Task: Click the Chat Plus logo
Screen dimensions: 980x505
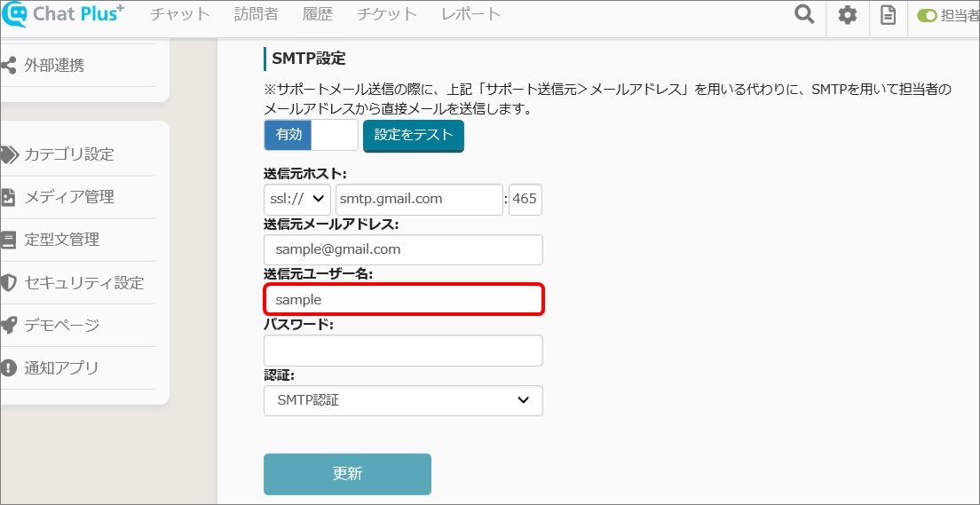Action: [x=62, y=14]
